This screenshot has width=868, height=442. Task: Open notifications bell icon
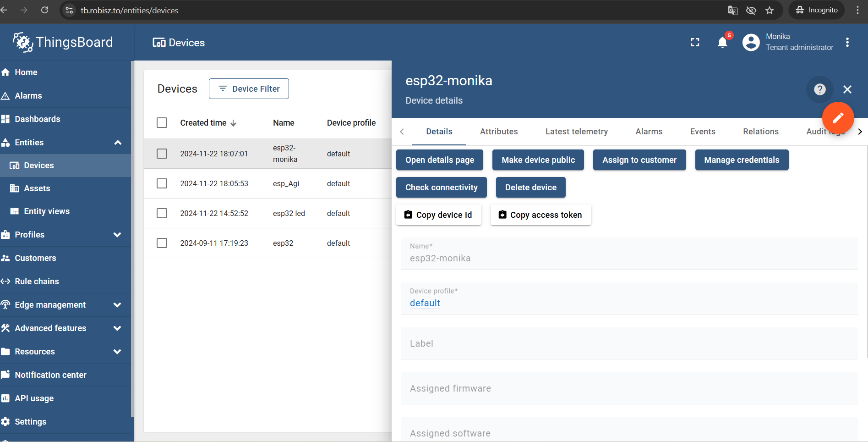coord(722,43)
